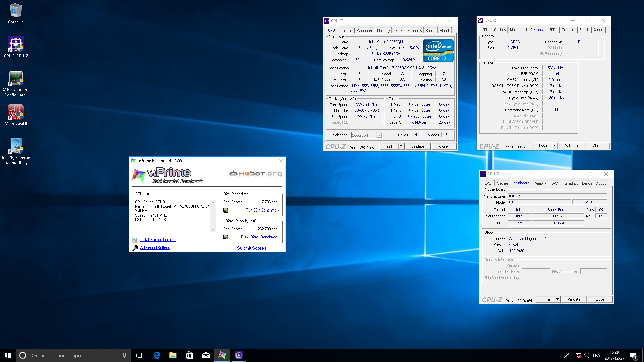Click Close button in Mainboard CPU-Z window
The image size is (644, 362).
click(600, 299)
